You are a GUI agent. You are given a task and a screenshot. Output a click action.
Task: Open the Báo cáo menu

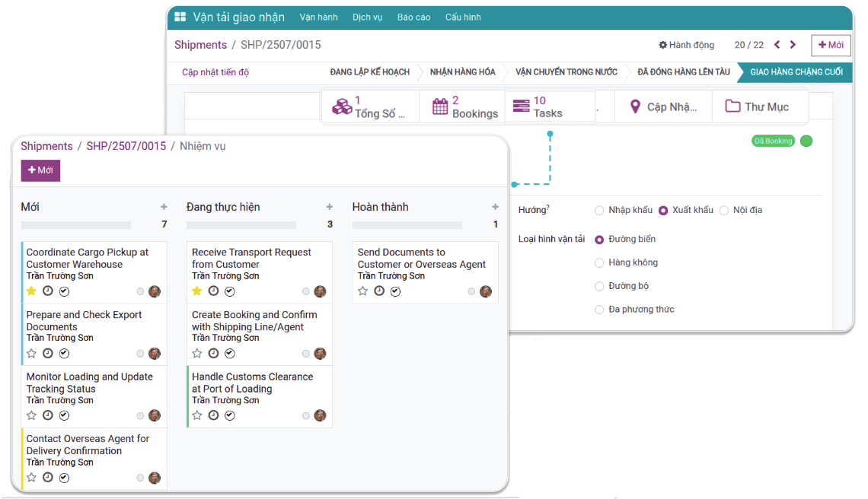(x=413, y=17)
